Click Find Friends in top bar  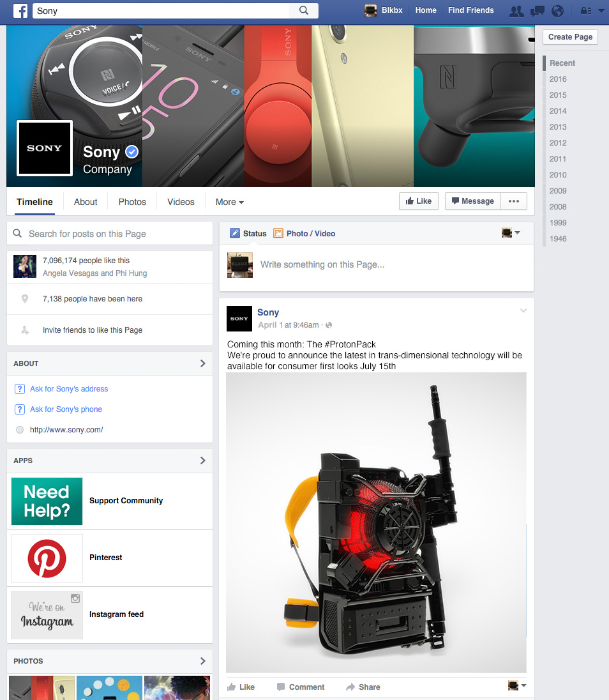click(x=470, y=10)
